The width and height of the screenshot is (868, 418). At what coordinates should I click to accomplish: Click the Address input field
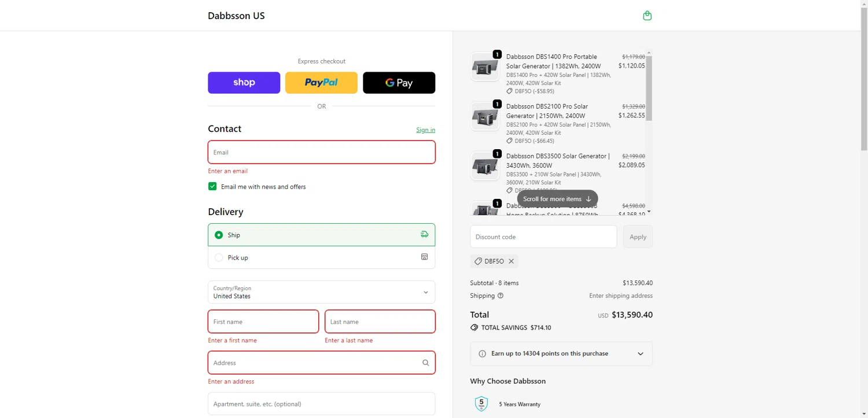pos(321,362)
